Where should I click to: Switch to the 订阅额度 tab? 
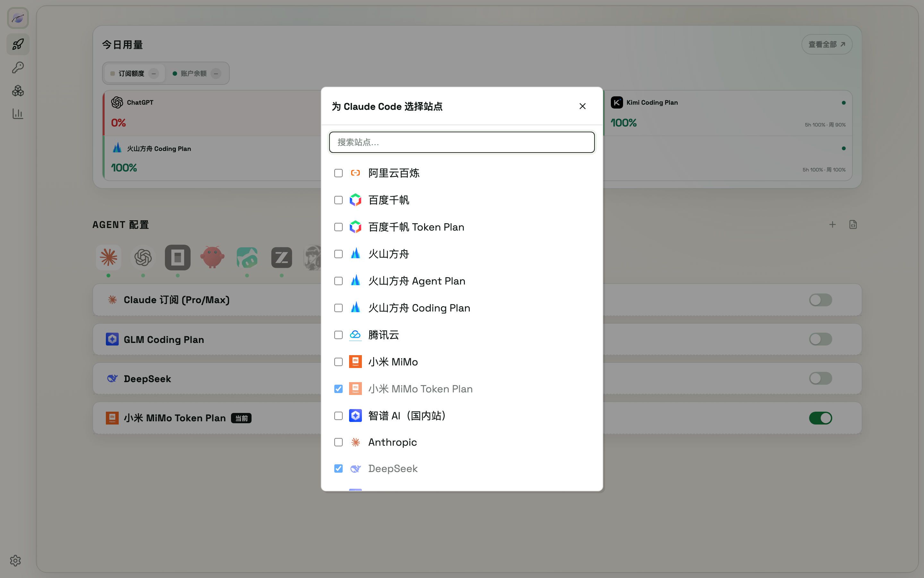coord(134,74)
